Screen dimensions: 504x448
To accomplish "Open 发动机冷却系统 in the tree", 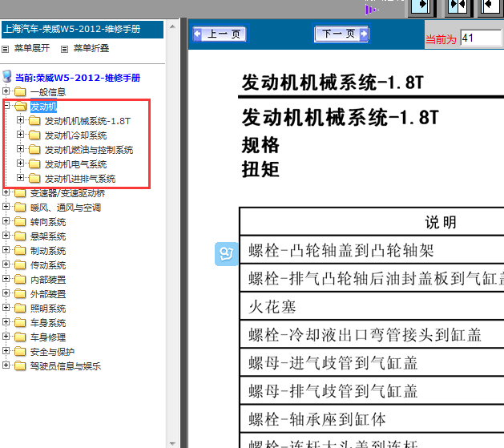I will 75,135.
